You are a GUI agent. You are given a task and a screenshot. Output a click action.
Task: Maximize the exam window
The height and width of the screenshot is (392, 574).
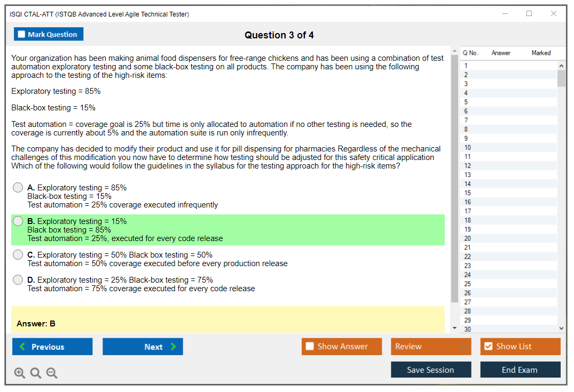click(x=529, y=14)
